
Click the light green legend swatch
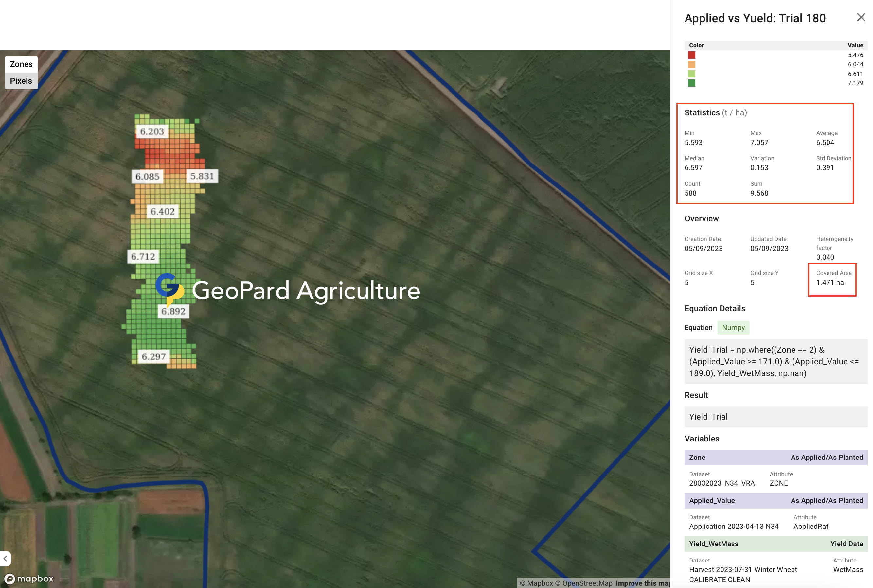[691, 74]
